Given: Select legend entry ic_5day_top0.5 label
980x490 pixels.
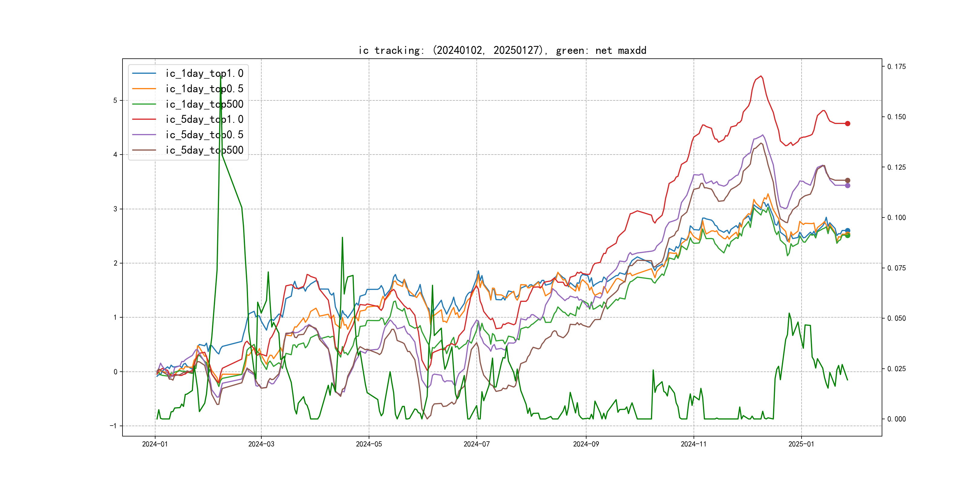Looking at the screenshot, I should point(204,135).
